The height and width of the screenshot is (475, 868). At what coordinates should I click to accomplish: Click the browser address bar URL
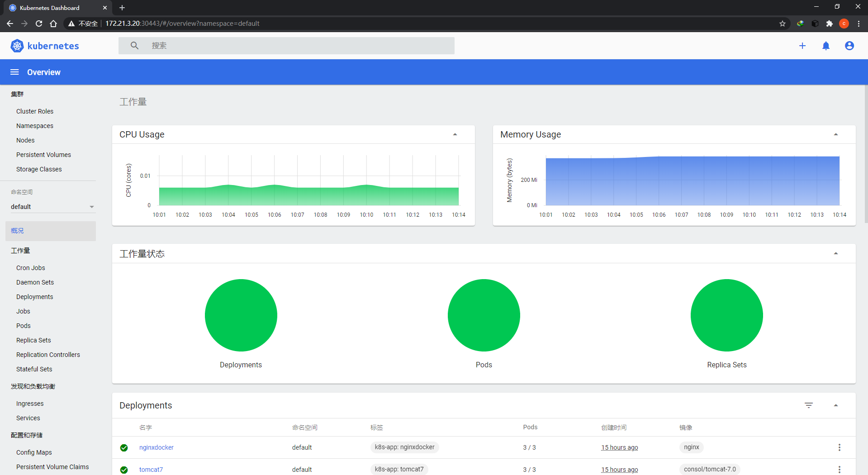click(182, 24)
